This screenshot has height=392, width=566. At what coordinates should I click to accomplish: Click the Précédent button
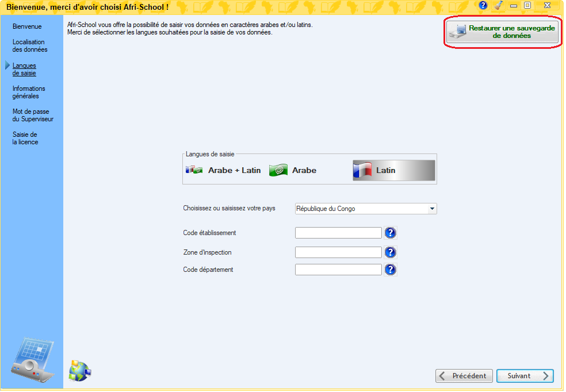(464, 376)
